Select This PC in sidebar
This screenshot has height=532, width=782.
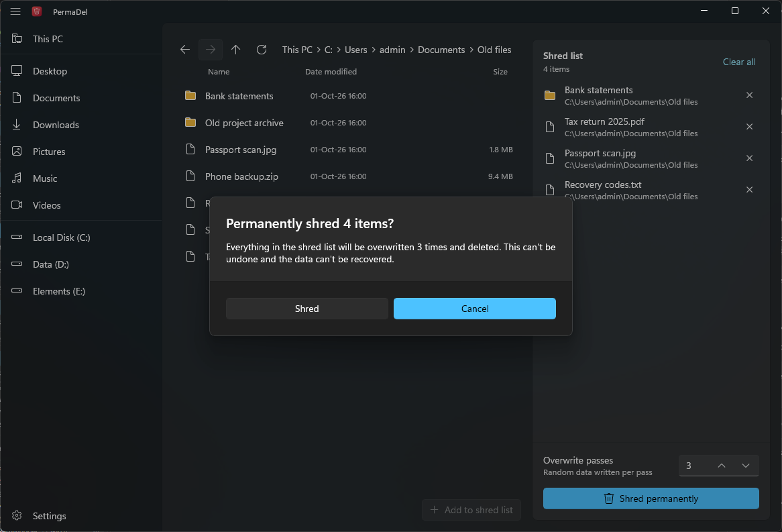point(80,39)
